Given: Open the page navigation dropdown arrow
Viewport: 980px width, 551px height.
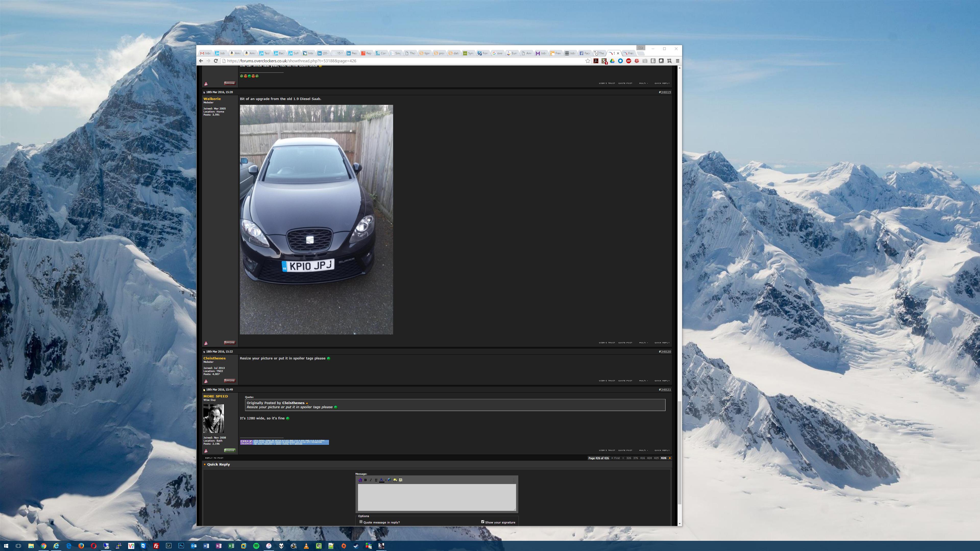Looking at the screenshot, I should click(670, 458).
